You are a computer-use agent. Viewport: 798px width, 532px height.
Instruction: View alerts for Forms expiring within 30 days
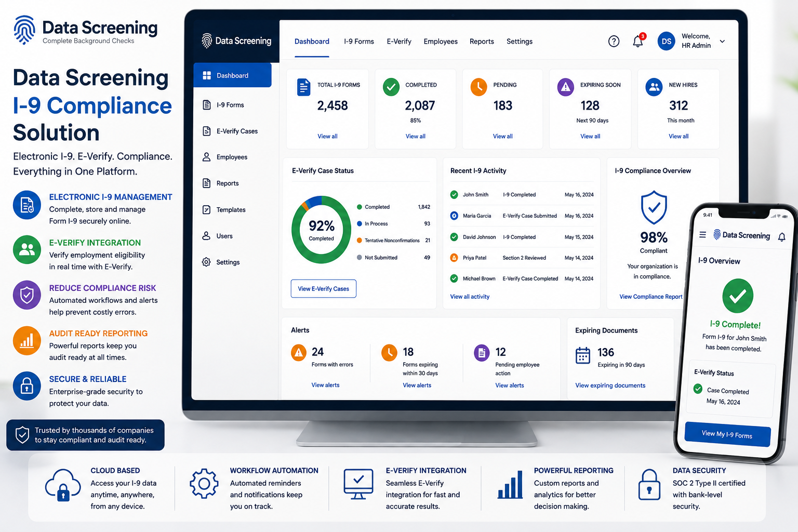tap(417, 385)
